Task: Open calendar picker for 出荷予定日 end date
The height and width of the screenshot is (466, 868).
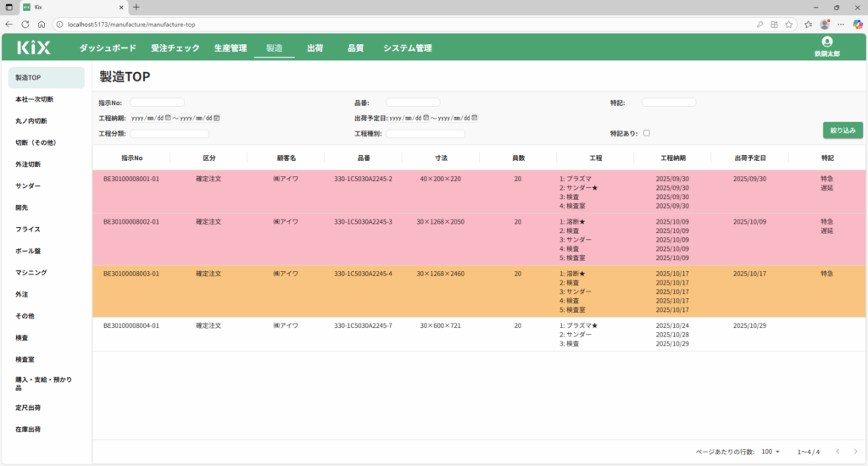Action: coord(476,118)
